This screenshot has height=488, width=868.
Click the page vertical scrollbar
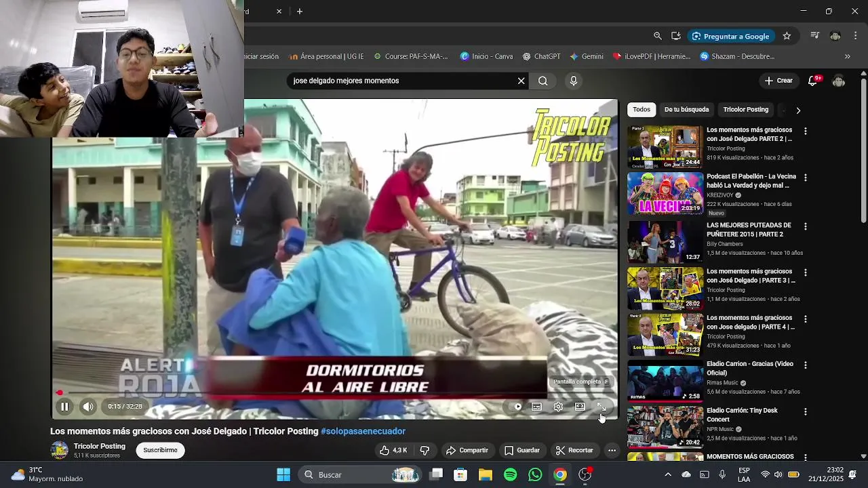pyautogui.click(x=863, y=149)
